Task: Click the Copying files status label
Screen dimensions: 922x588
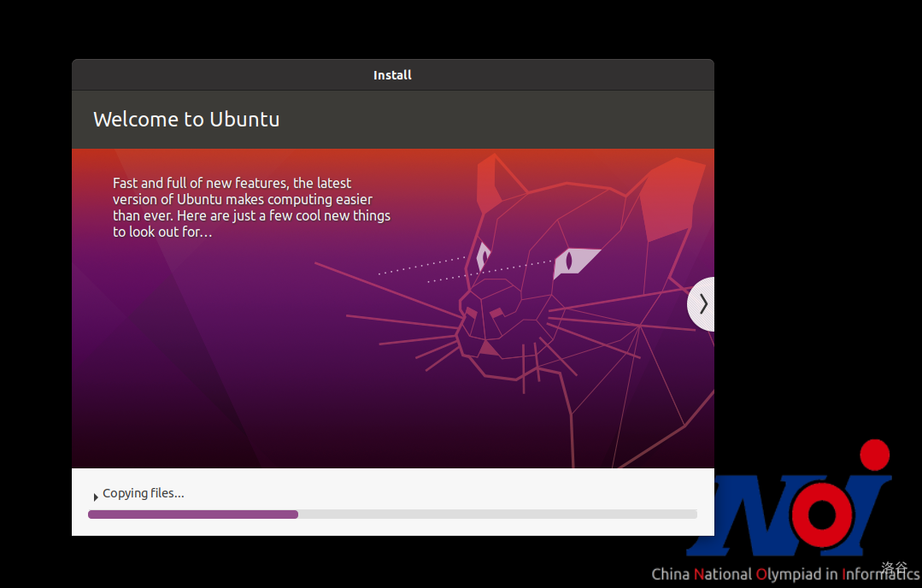Action: point(144,493)
